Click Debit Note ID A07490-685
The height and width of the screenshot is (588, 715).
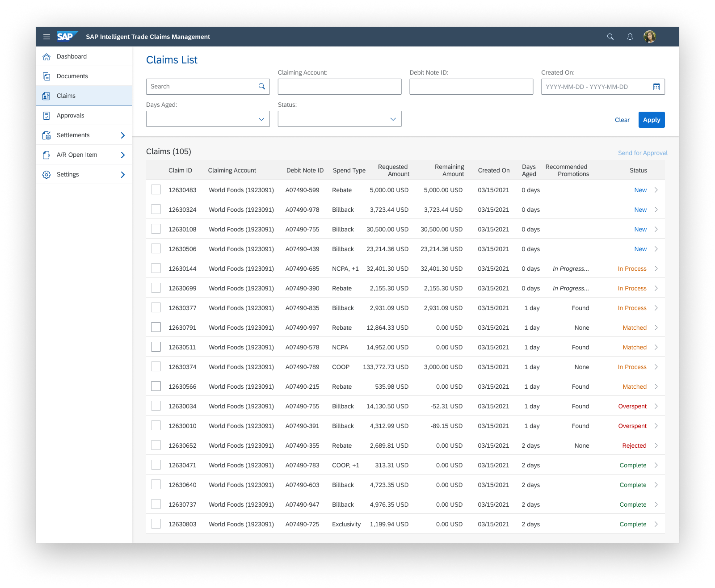303,269
